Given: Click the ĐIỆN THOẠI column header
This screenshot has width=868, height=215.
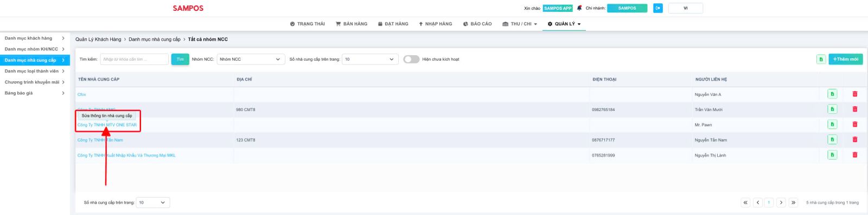Looking at the screenshot, I should coord(604,80).
